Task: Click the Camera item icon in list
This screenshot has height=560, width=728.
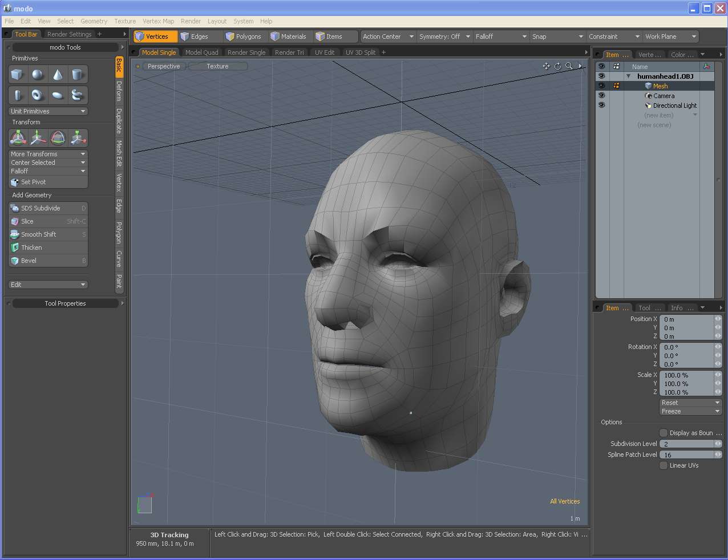Action: pos(648,96)
